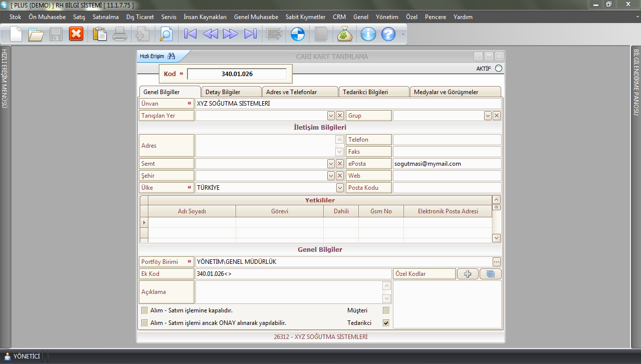This screenshot has width=641, height=364.
Task: Click the new blank record icon
Action: point(17,34)
